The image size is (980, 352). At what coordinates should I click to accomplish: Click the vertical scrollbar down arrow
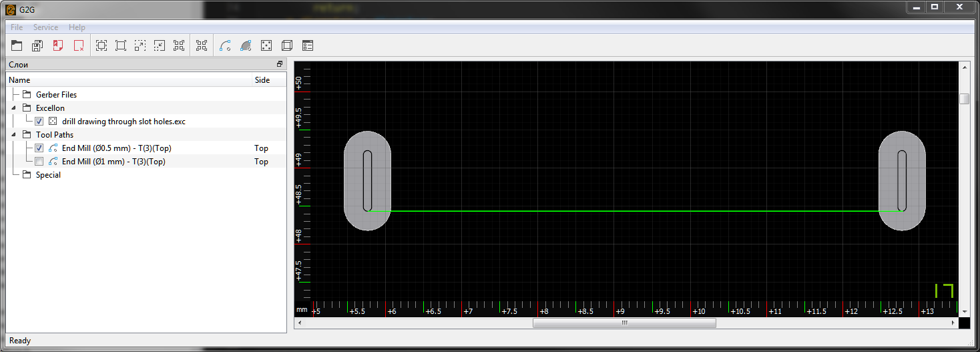click(964, 311)
